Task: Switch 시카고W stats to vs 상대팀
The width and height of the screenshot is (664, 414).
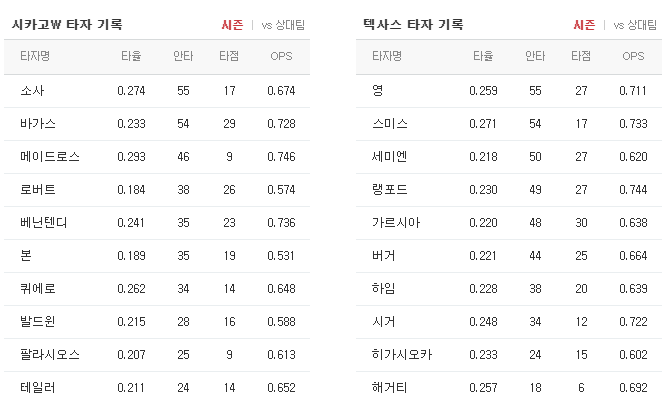Action: [x=283, y=25]
